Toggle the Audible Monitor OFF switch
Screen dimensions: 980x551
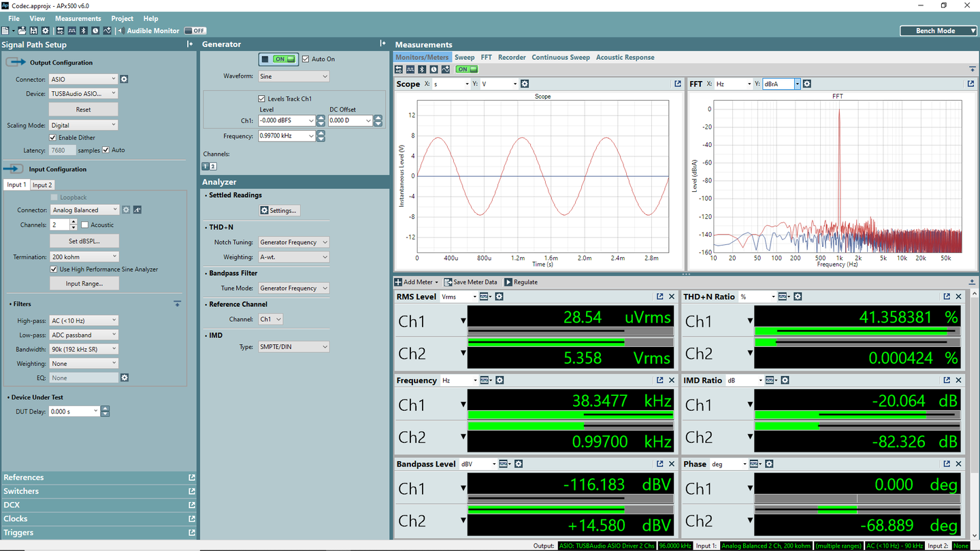click(195, 31)
